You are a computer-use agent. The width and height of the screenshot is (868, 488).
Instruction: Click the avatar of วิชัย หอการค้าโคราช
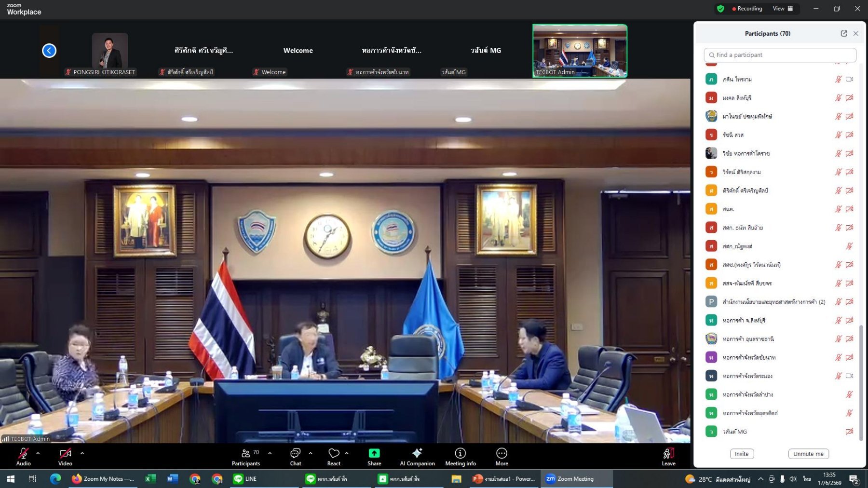pos(711,153)
